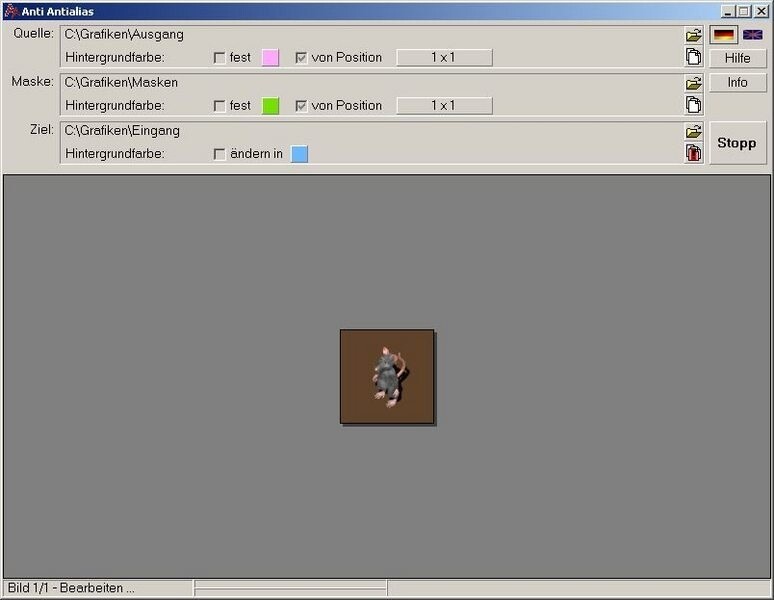Click the 1 x 1 button in Quelle row
The height and width of the screenshot is (600, 774).
click(444, 57)
